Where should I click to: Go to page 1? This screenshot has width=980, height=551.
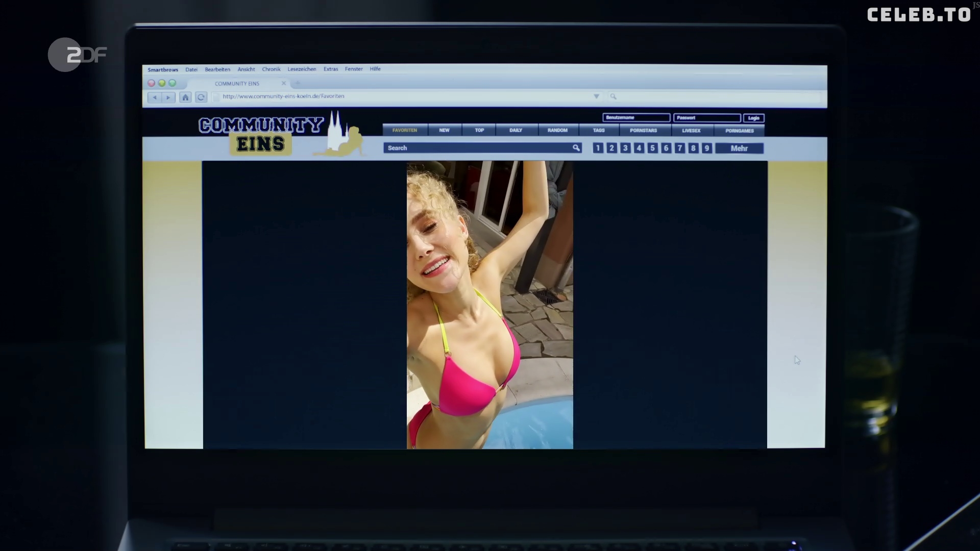coord(598,148)
